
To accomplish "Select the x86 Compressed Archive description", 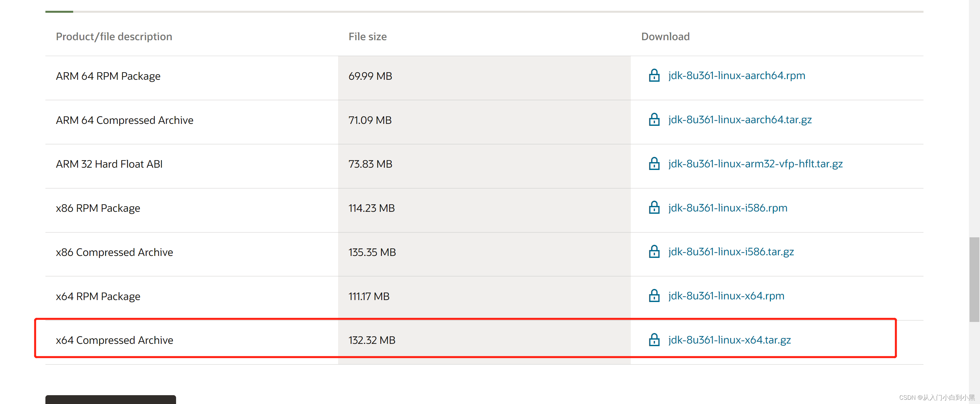I will point(114,252).
